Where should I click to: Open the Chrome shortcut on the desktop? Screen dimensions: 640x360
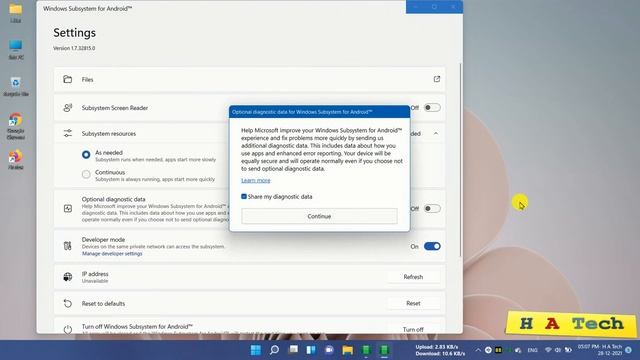point(16,126)
